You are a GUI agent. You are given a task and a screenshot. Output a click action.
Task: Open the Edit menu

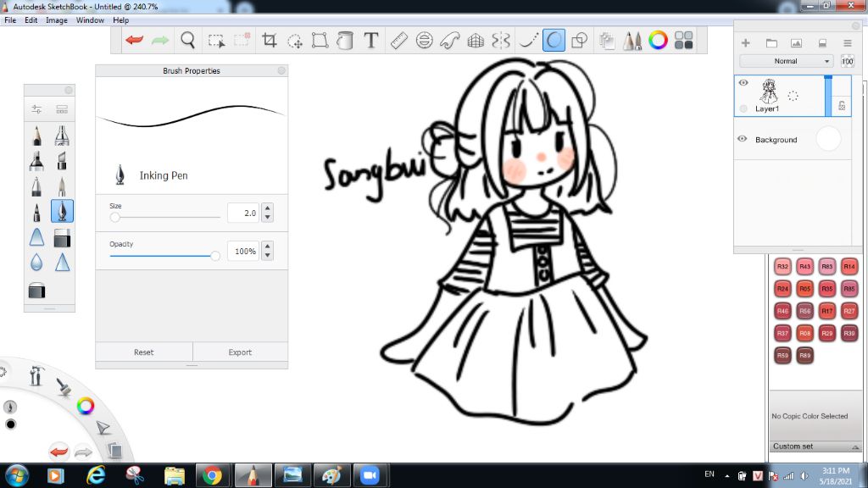point(31,20)
